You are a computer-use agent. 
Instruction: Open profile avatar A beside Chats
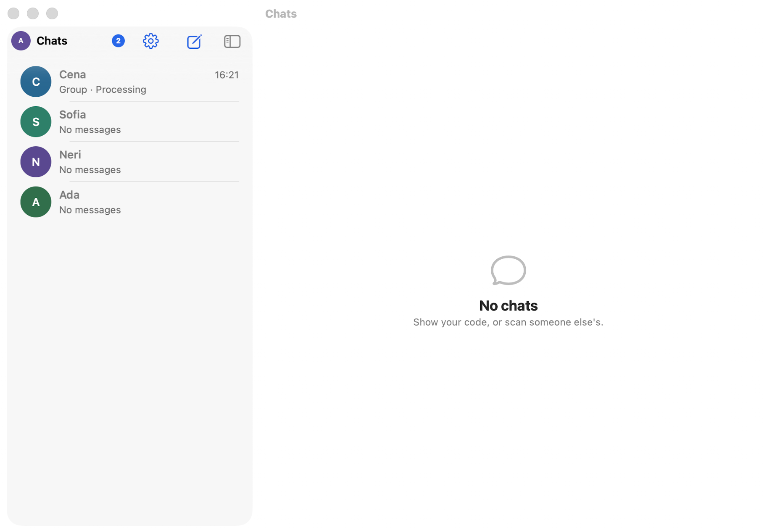click(x=21, y=41)
